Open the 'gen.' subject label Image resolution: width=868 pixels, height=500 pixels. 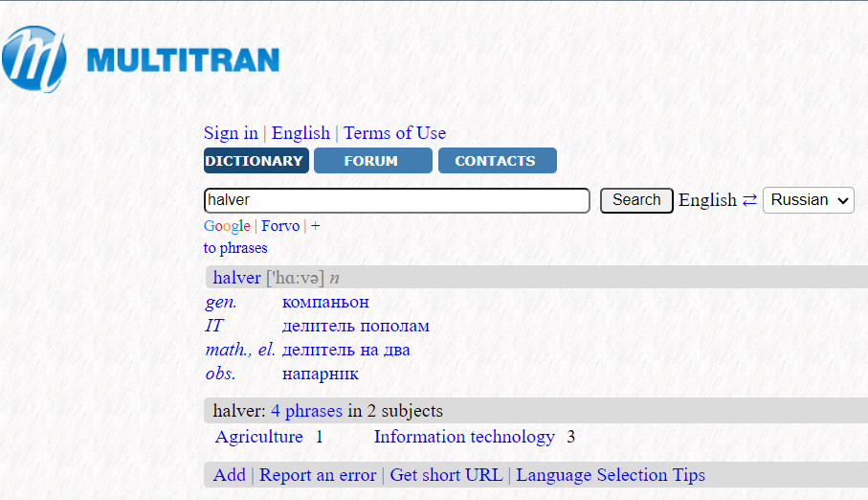coord(221,302)
